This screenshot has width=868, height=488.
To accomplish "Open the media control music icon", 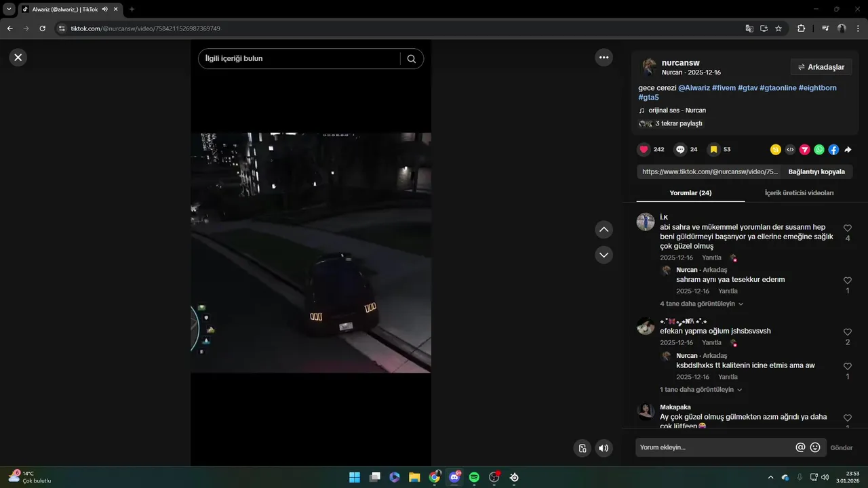I will (x=825, y=28).
